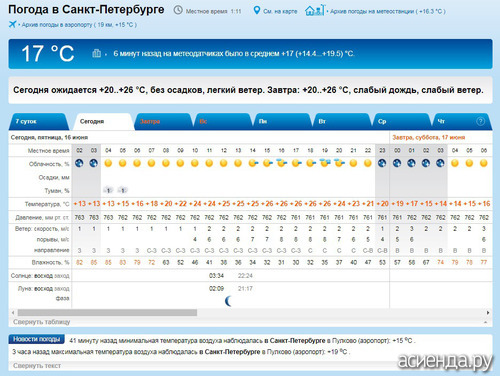Click the sun icon at tomorrow's hour 06
500x376 pixels.
point(484,163)
